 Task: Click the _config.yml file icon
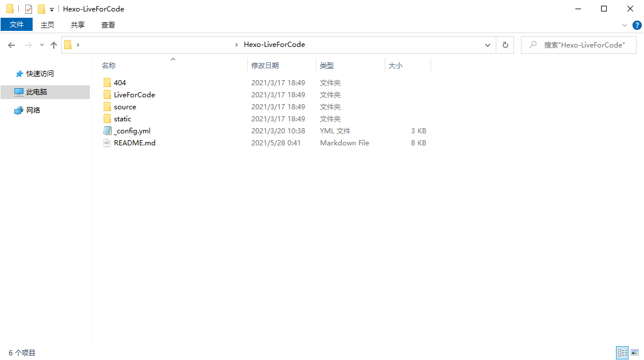point(107,130)
